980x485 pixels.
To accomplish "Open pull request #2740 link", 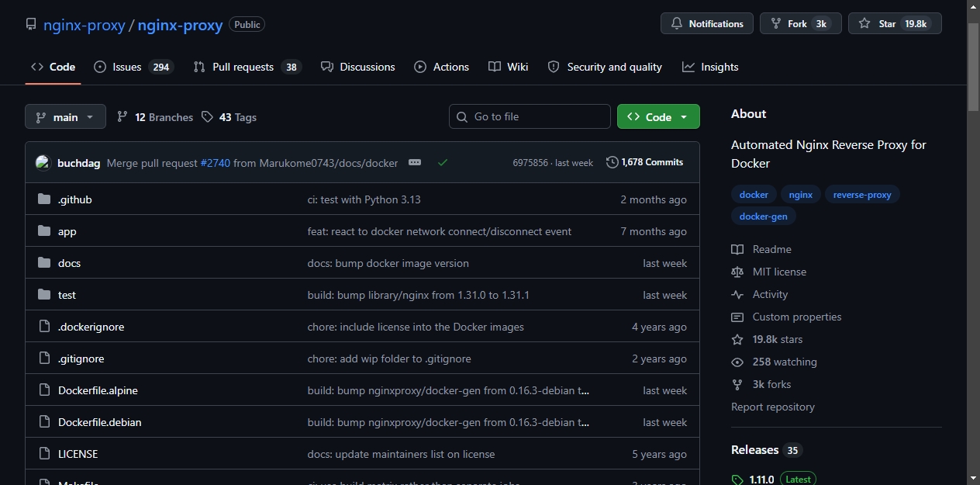I will click(215, 163).
